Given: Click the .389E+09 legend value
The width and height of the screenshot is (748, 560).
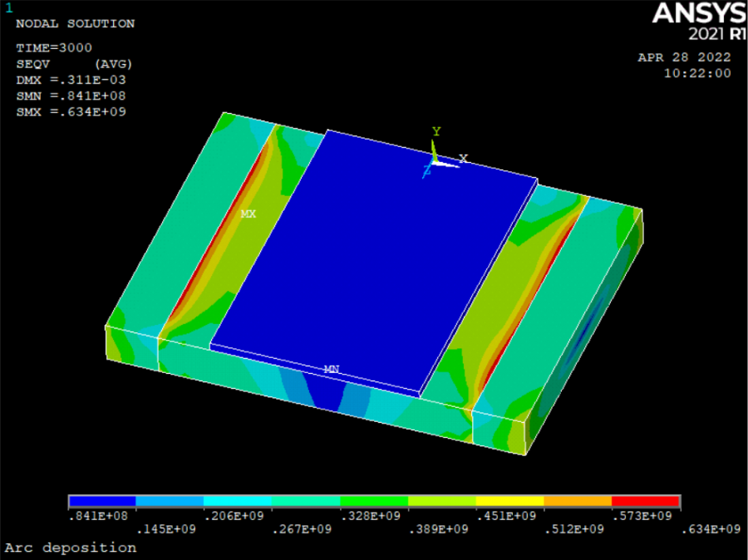Looking at the screenshot, I should coord(442,529).
